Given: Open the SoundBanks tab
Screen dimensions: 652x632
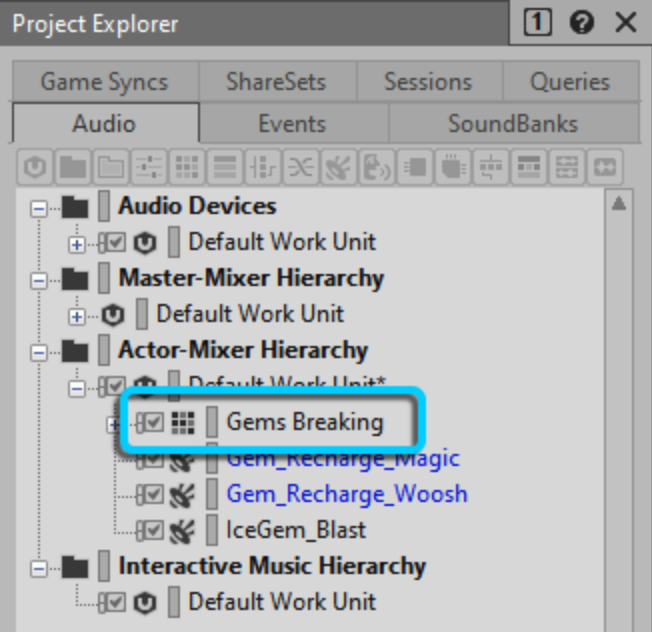Looking at the screenshot, I should point(512,124).
